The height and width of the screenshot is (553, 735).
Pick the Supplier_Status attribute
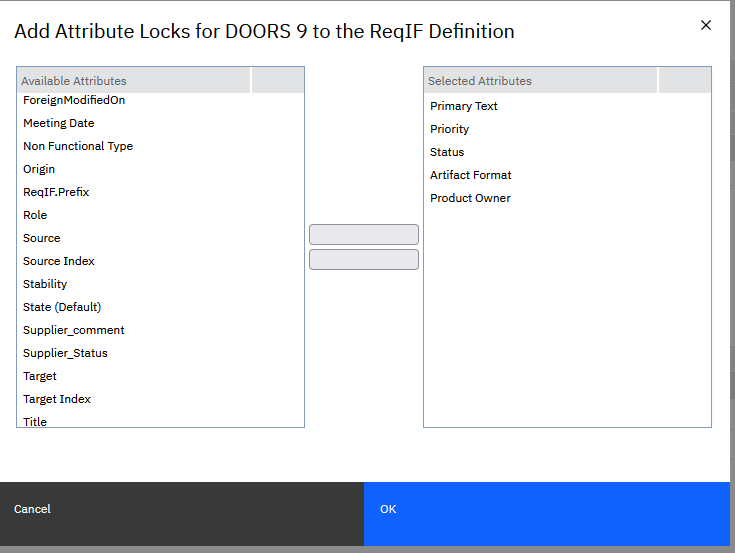(65, 353)
